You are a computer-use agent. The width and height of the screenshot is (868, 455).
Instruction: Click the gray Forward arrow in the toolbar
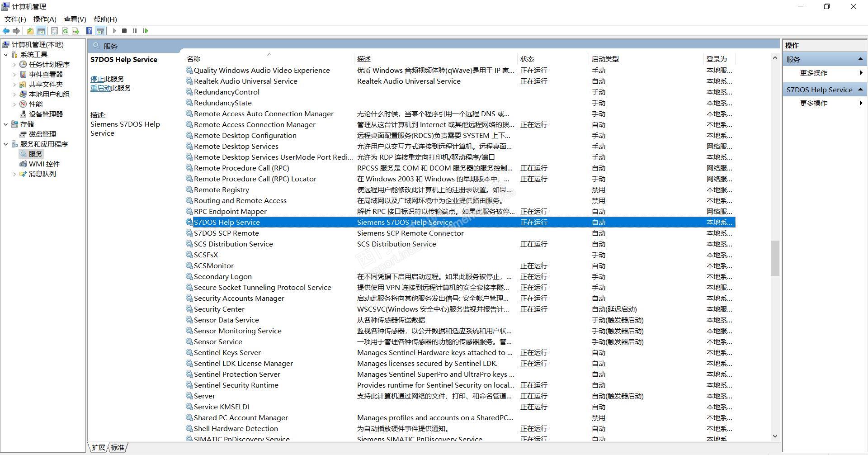(16, 31)
